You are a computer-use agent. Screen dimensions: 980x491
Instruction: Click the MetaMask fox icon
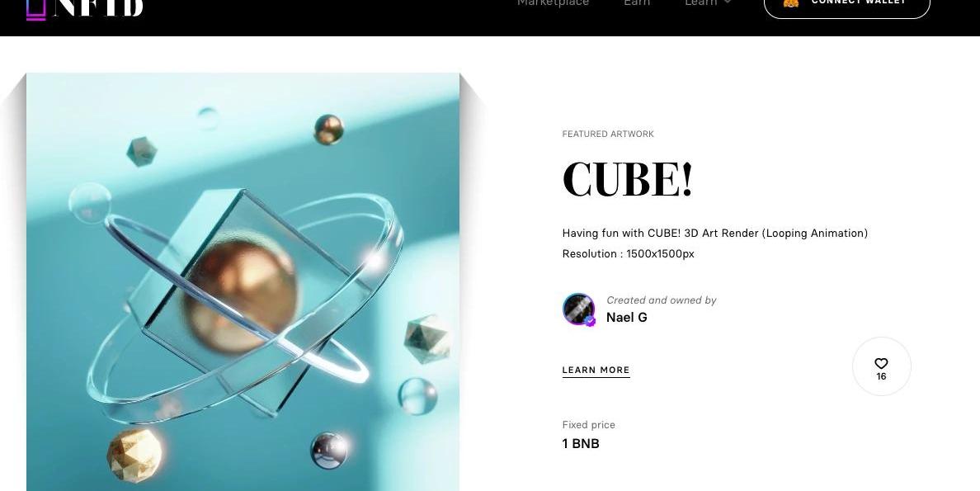click(x=790, y=3)
